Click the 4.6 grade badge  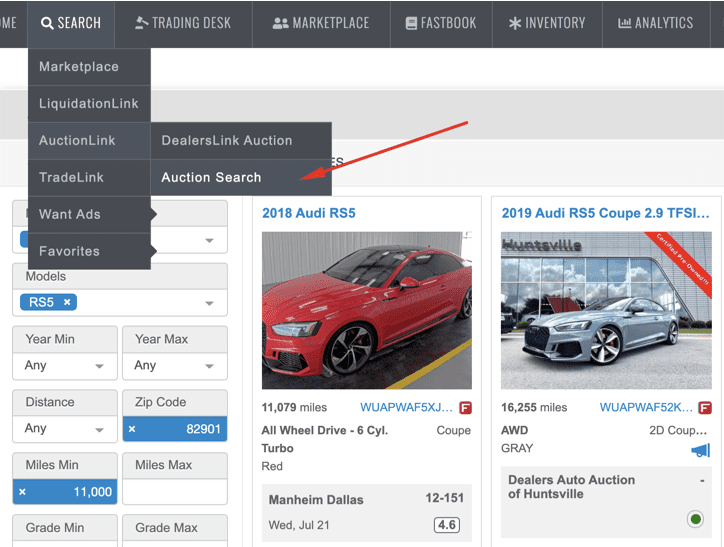(x=446, y=525)
